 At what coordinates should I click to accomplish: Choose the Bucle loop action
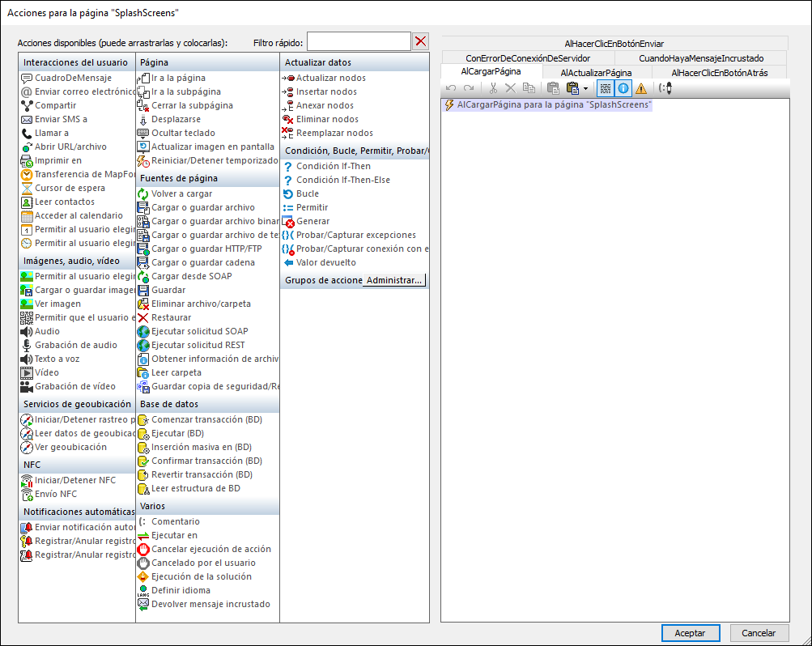tap(307, 193)
